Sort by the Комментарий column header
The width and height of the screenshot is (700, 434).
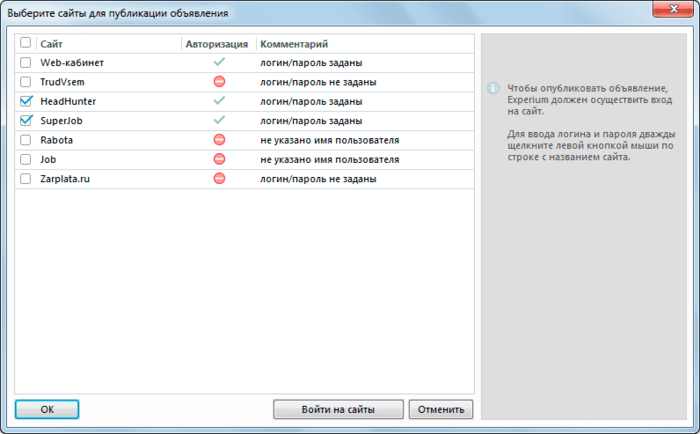[294, 44]
